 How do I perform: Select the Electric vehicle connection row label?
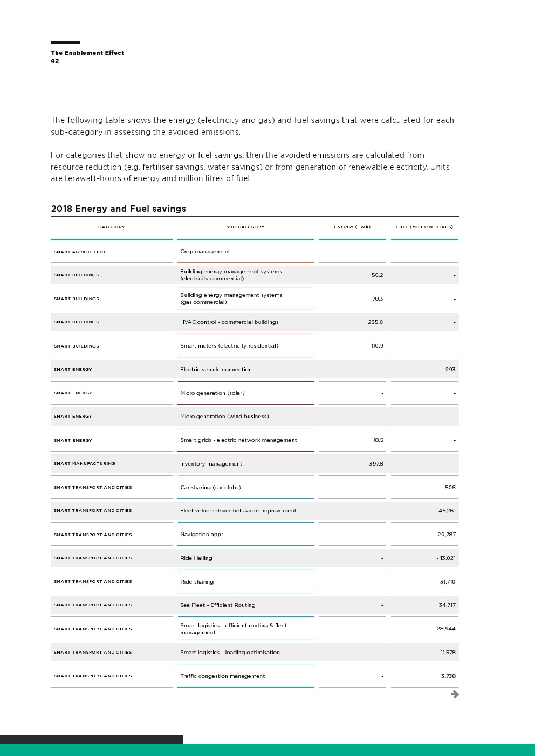216,370
